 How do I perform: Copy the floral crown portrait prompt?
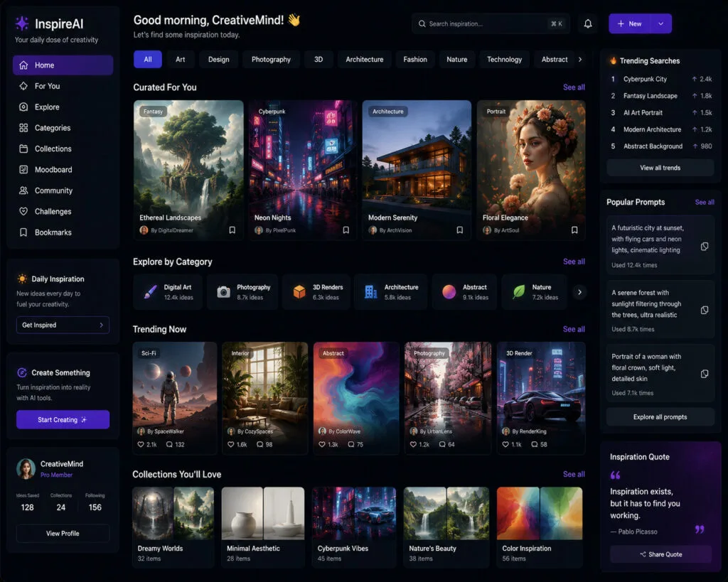pos(705,374)
